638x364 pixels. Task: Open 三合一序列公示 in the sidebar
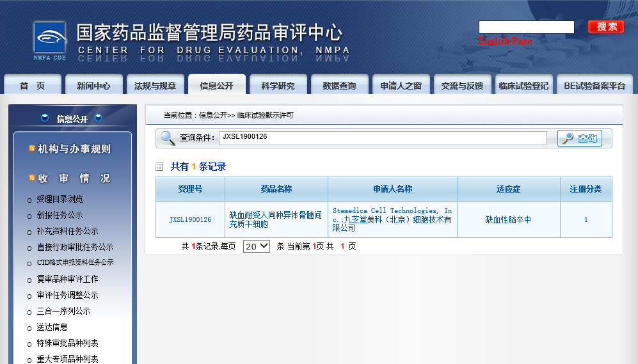click(x=63, y=311)
